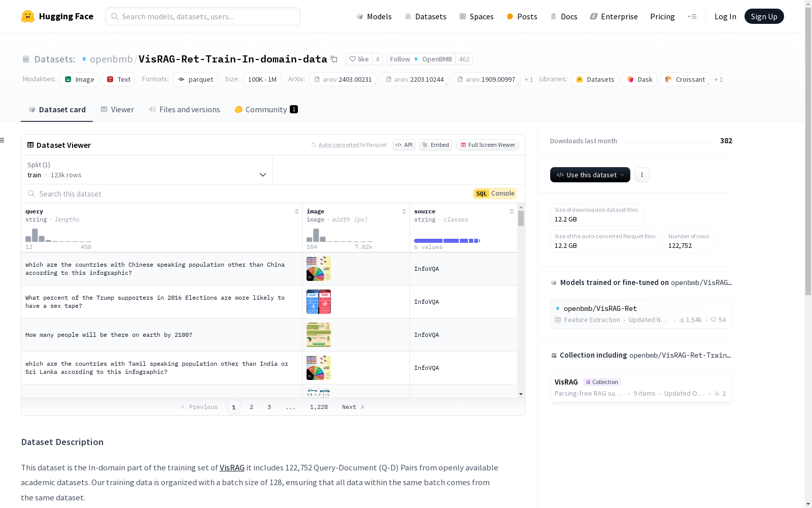Click the Hugging Face logo icon

tap(28, 16)
